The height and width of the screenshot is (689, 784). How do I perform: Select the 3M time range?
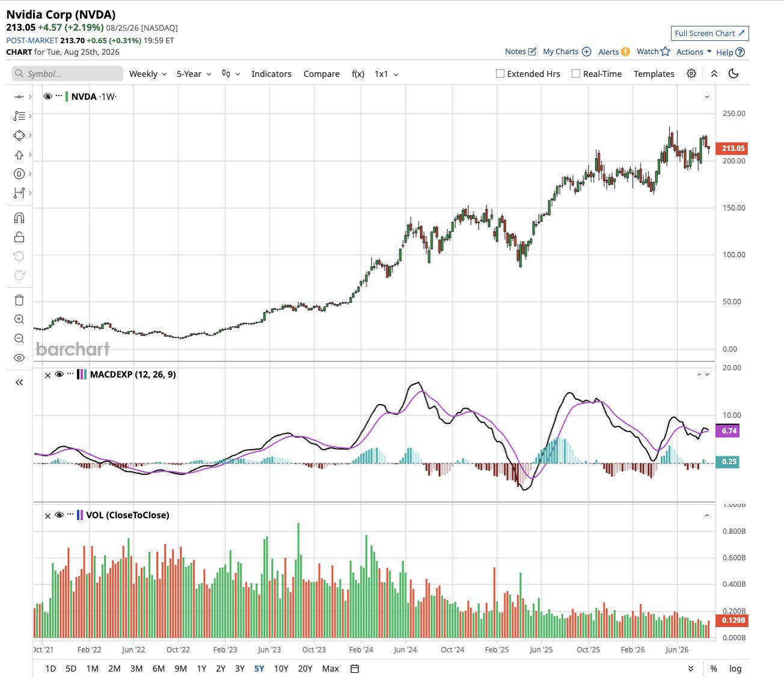pyautogui.click(x=136, y=669)
